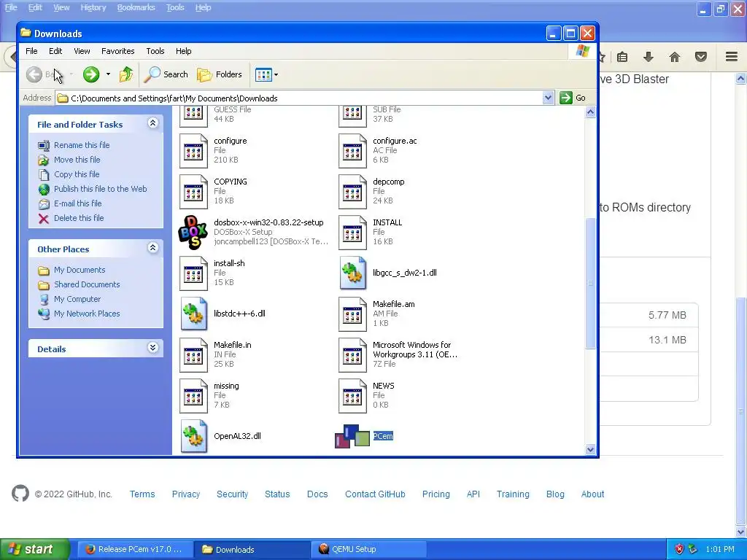Open Contact GitHub footer link
This screenshot has height=560, width=747.
coord(375,494)
